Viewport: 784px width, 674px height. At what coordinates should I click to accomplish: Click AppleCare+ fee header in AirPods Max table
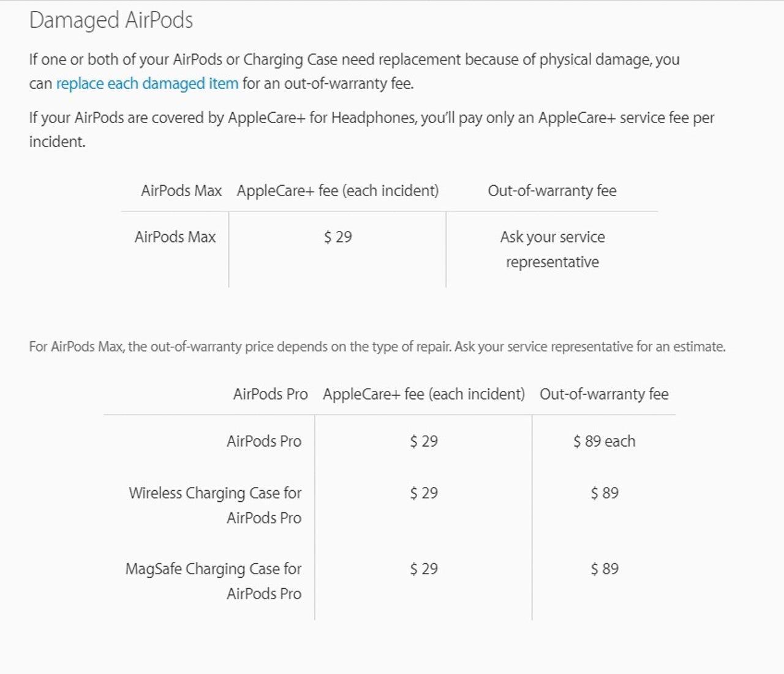[337, 191]
